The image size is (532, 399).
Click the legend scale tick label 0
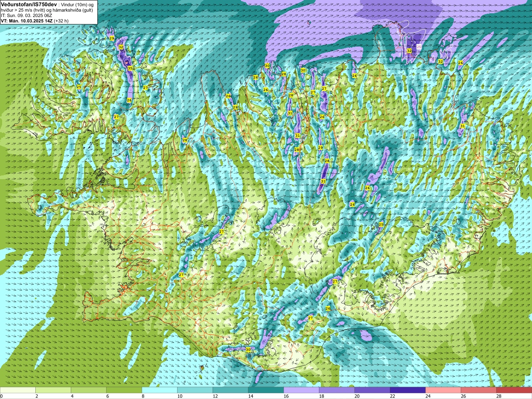tap(1, 396)
